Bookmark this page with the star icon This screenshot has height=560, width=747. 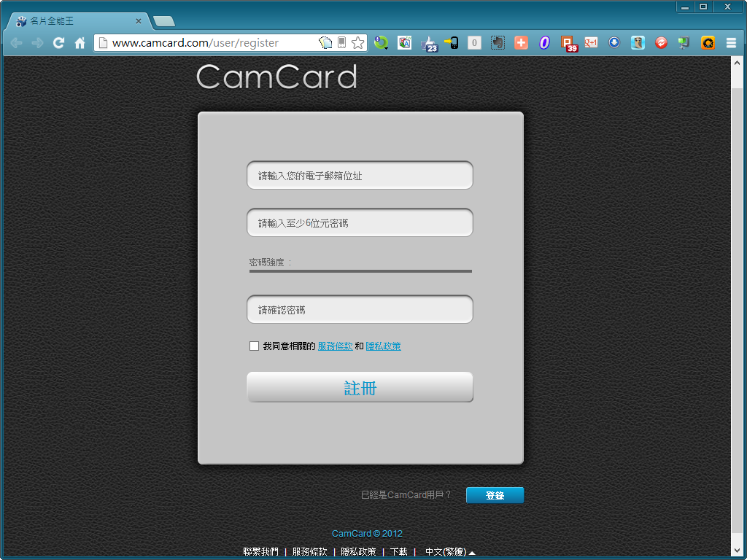(x=357, y=43)
